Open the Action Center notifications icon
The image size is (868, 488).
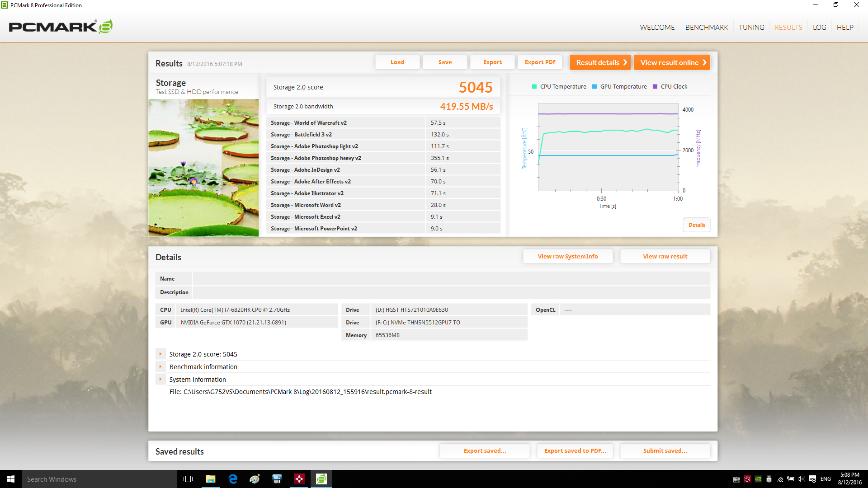point(812,479)
